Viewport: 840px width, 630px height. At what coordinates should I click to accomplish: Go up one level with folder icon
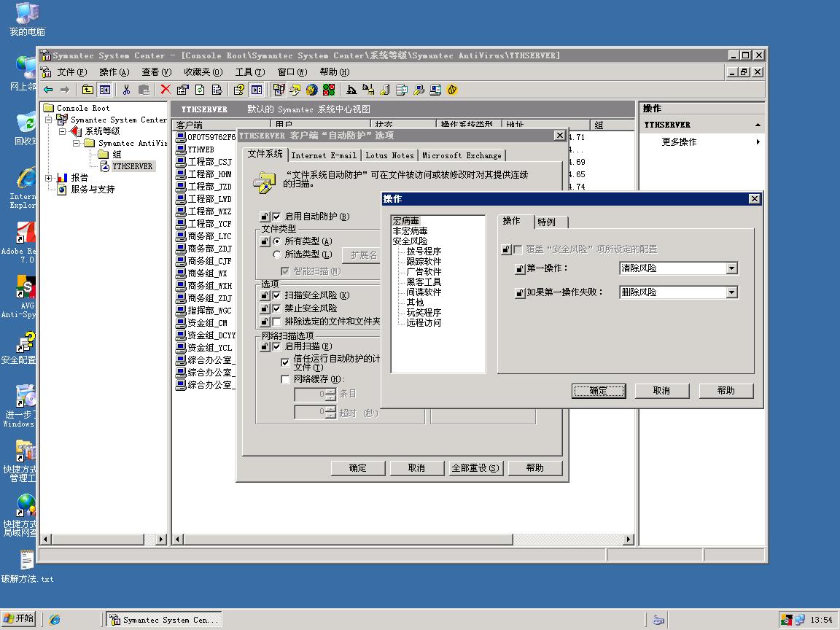pyautogui.click(x=87, y=90)
